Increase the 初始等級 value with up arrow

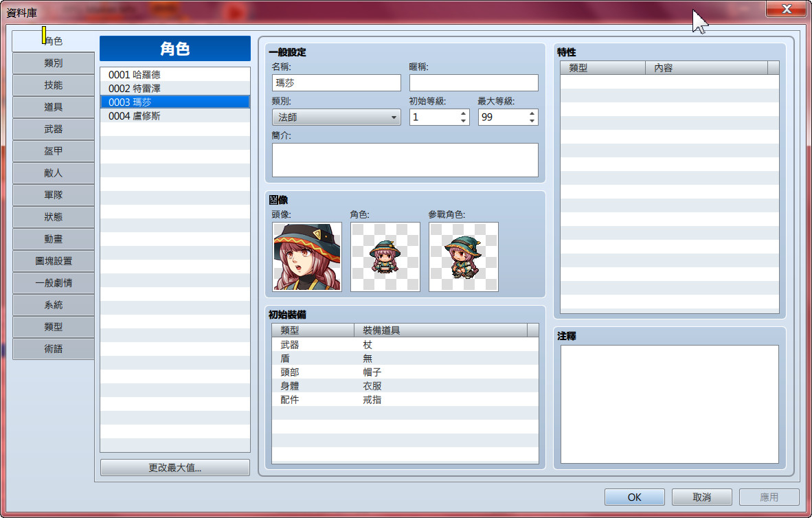(463, 113)
